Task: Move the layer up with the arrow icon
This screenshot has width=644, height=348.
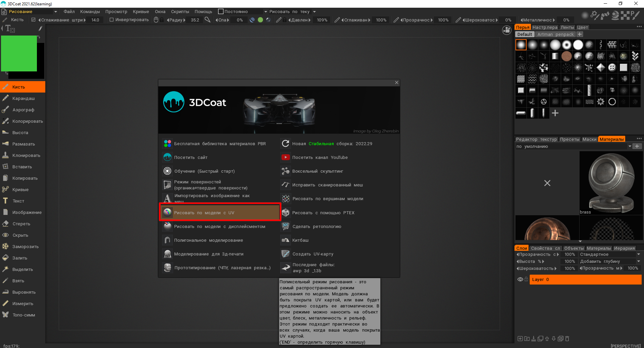Action: (x=547, y=339)
